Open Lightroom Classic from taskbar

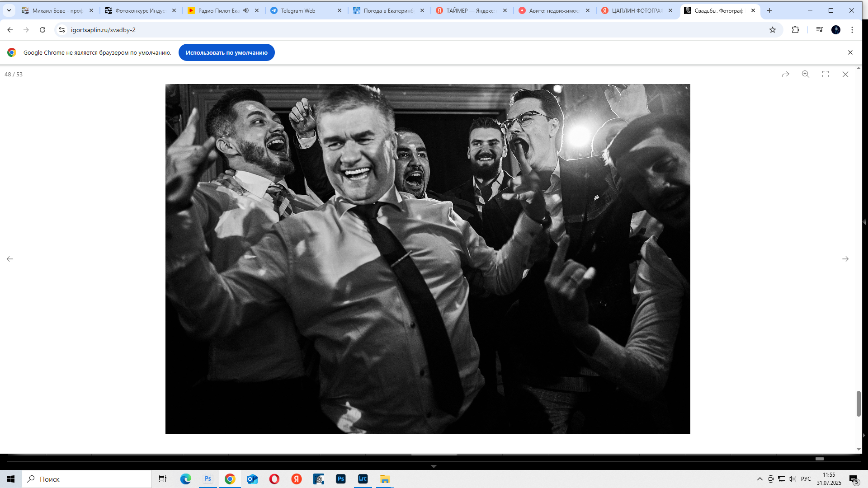[x=363, y=479]
